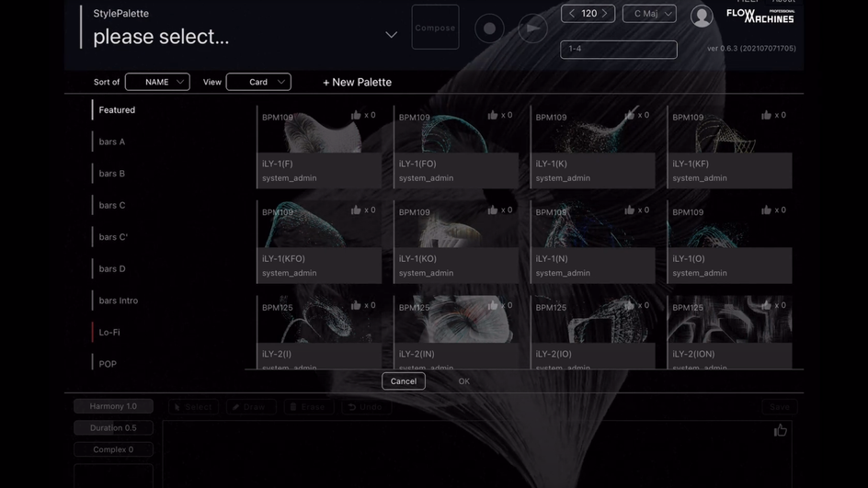Choose the Erase tool
Viewport: 868px width, 488px height.
click(308, 407)
